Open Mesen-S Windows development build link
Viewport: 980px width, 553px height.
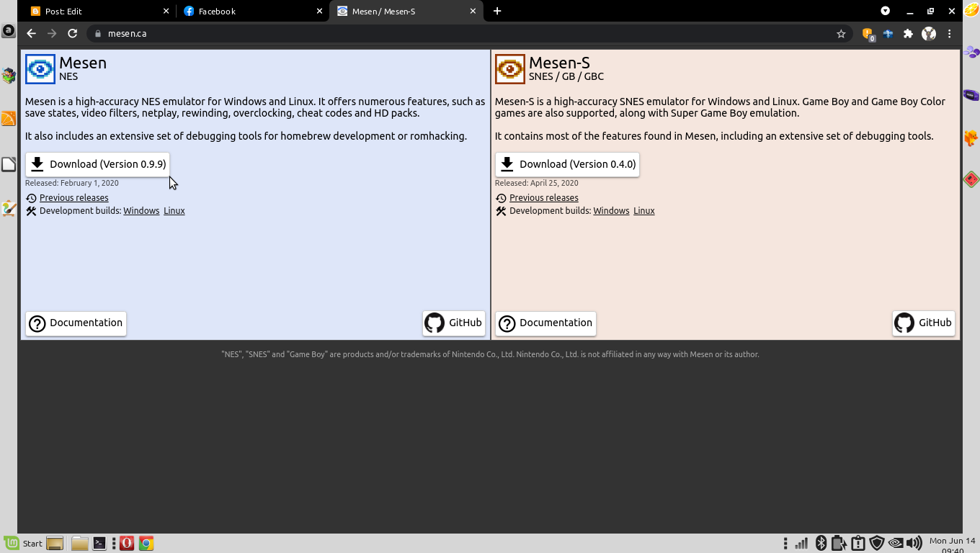pos(611,211)
